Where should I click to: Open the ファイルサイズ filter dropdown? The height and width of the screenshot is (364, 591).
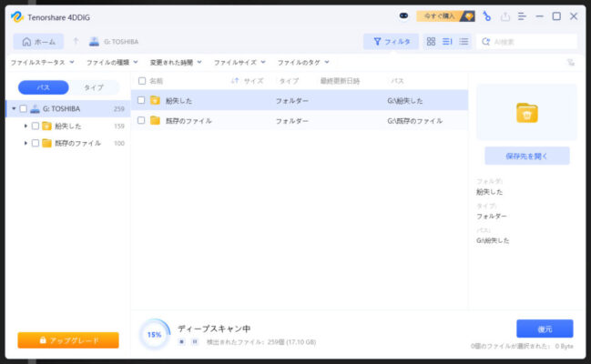click(x=239, y=63)
